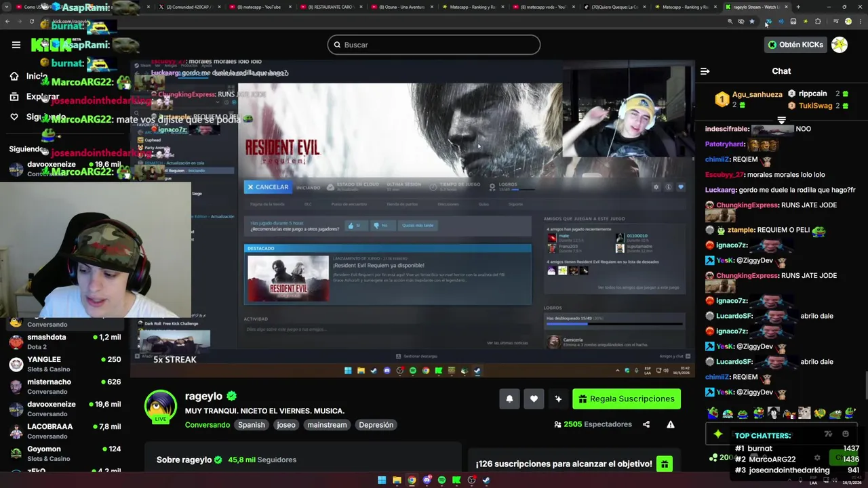Click translate icon in chat input
868x488 pixels.
tap(828, 434)
